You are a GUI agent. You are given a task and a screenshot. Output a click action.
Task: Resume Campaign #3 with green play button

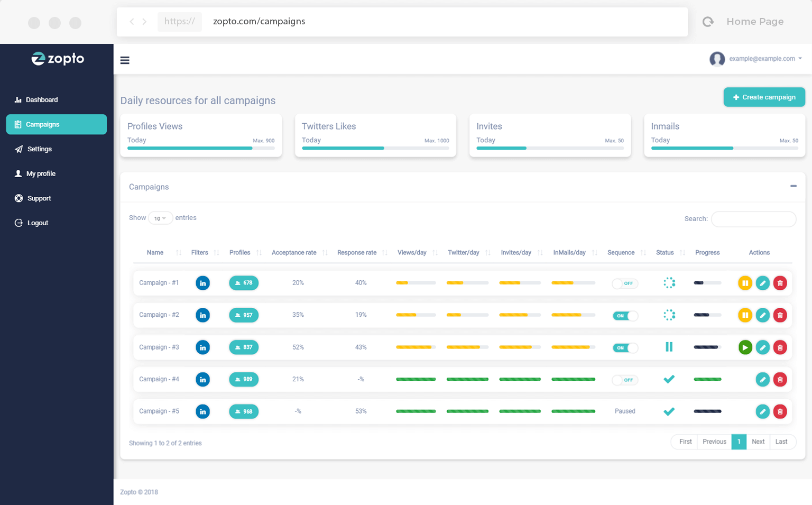[x=745, y=347]
